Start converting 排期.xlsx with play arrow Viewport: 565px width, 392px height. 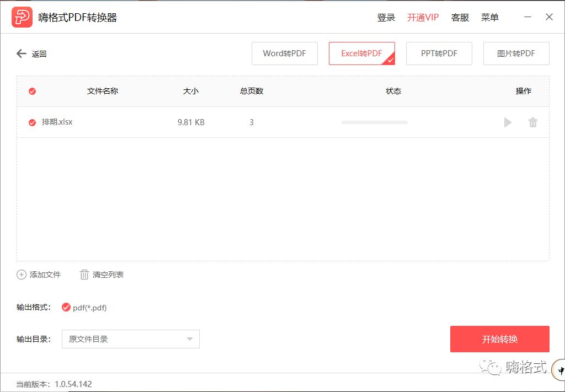507,122
